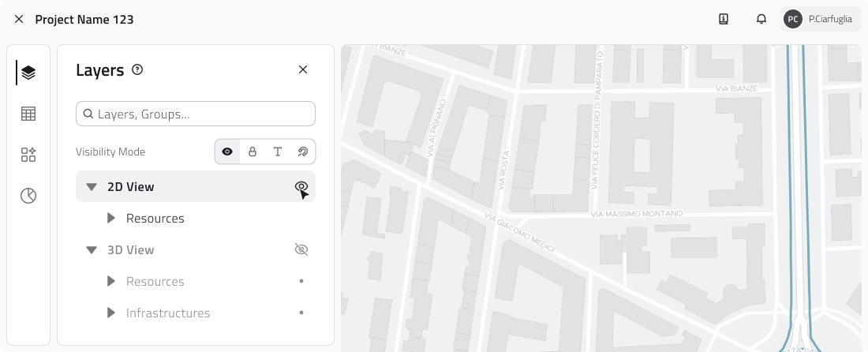
Task: Expand the Infrastructures group
Action: point(111,313)
